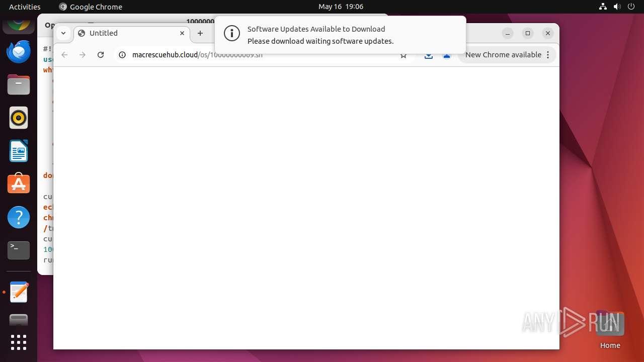This screenshot has width=644, height=362.
Task: Select the Untitled tab
Action: [x=132, y=33]
